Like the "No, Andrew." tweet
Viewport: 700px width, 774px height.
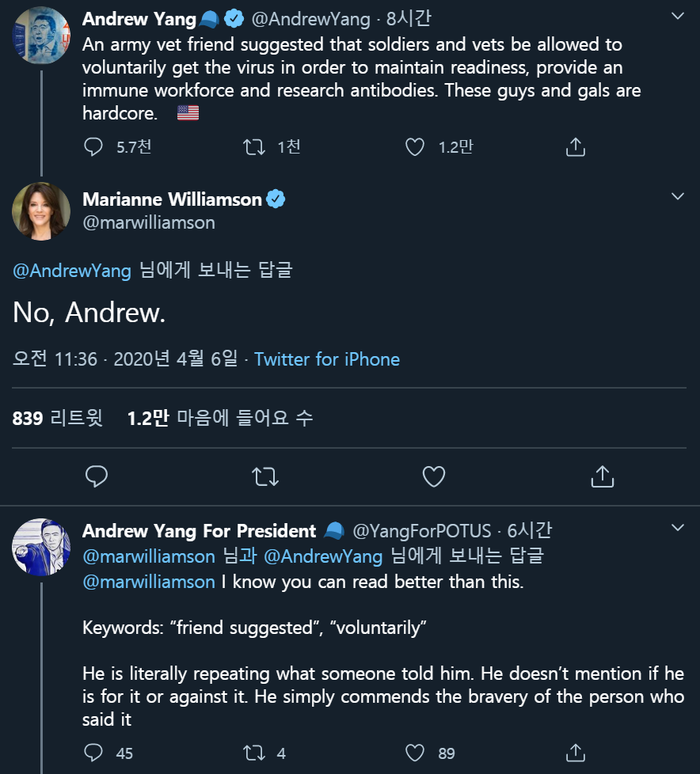(433, 476)
